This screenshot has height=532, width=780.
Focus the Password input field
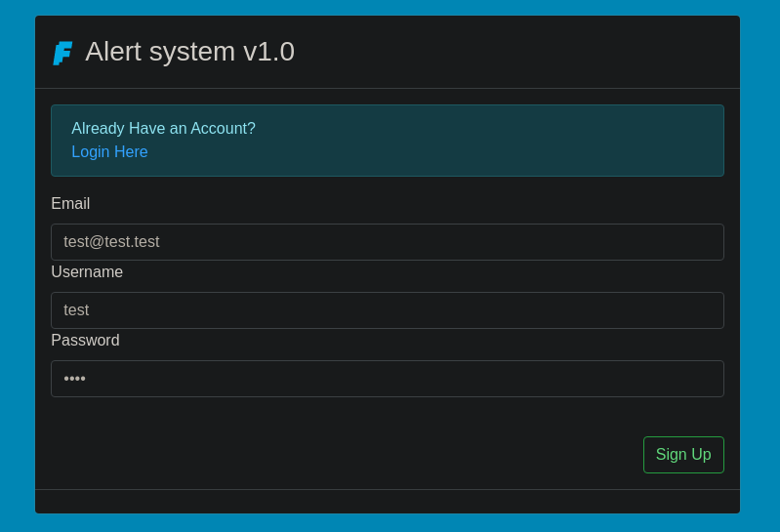(387, 379)
